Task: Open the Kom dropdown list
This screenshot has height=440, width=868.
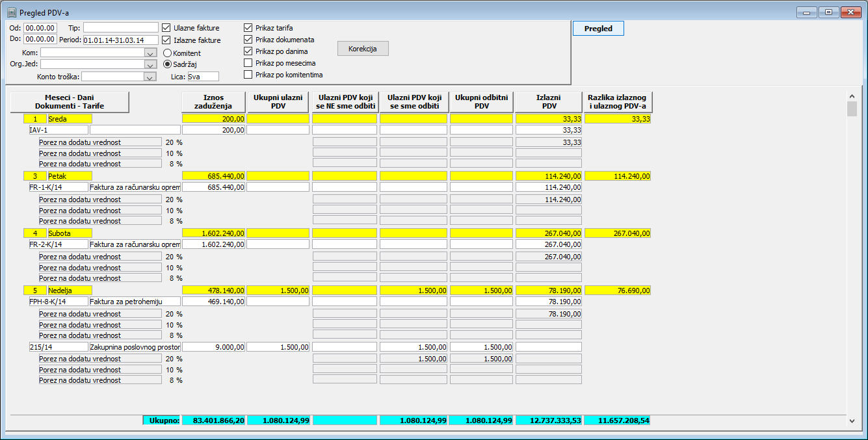Action: 150,53
